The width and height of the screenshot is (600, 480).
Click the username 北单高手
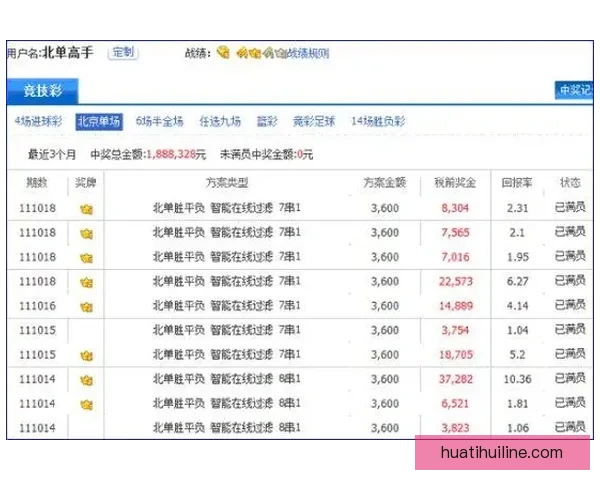point(68,52)
